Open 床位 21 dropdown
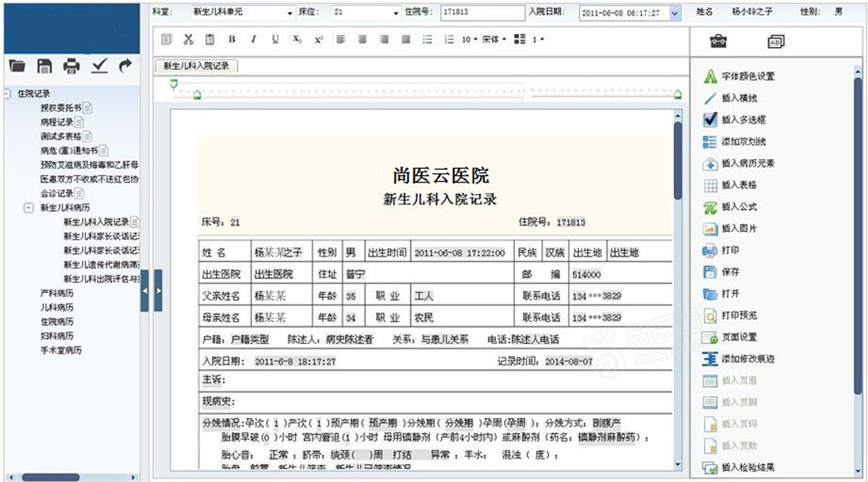Screen dimensions: 868x482 click(x=395, y=12)
